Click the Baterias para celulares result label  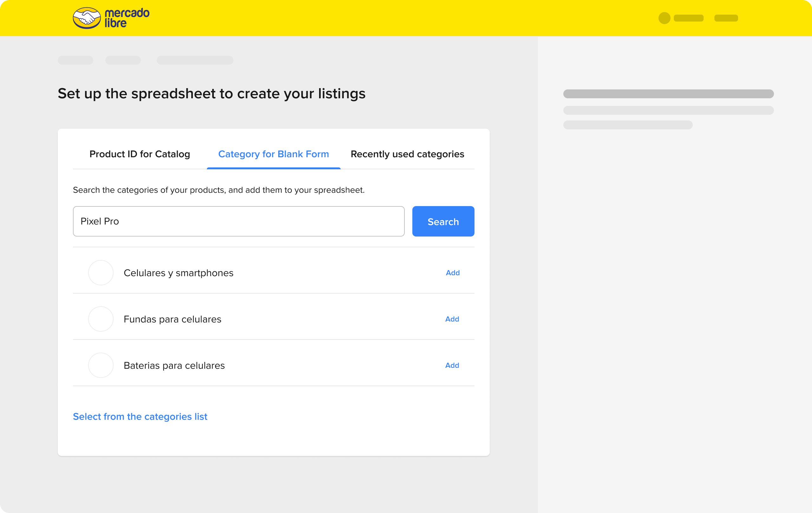tap(174, 365)
